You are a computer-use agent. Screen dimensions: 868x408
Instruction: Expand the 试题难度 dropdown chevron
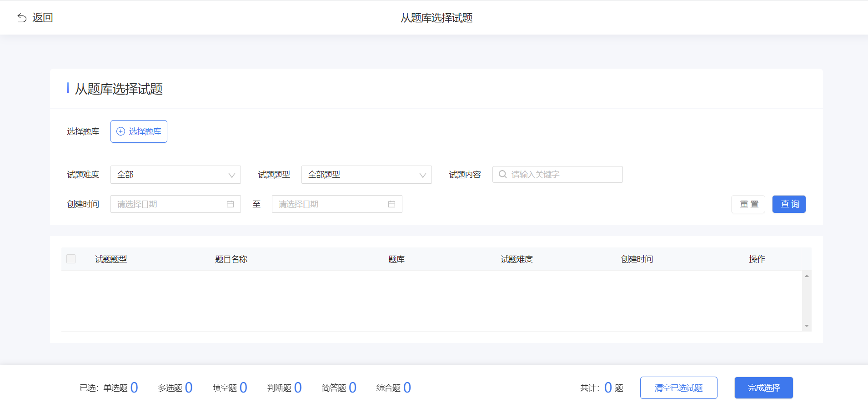pyautogui.click(x=231, y=175)
